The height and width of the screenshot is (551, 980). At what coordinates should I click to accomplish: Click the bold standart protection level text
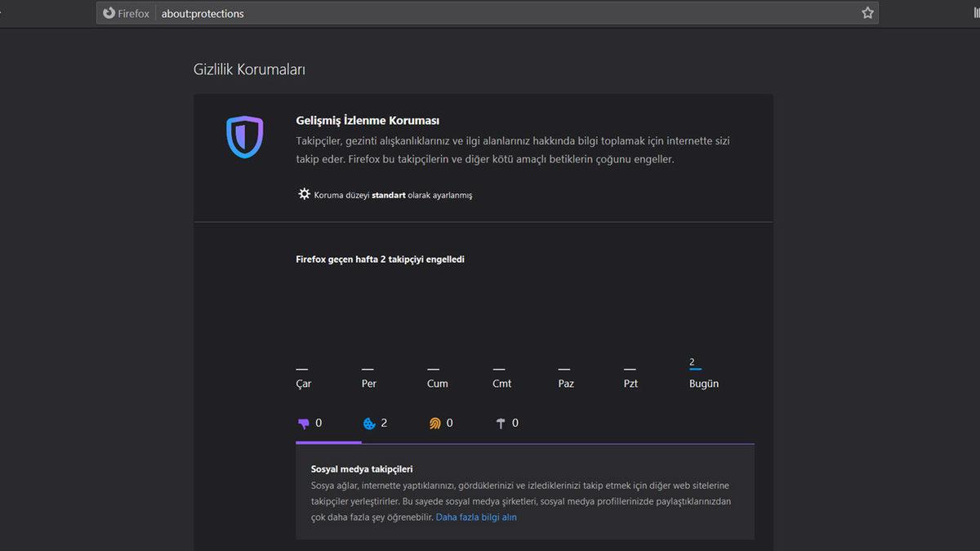point(390,194)
